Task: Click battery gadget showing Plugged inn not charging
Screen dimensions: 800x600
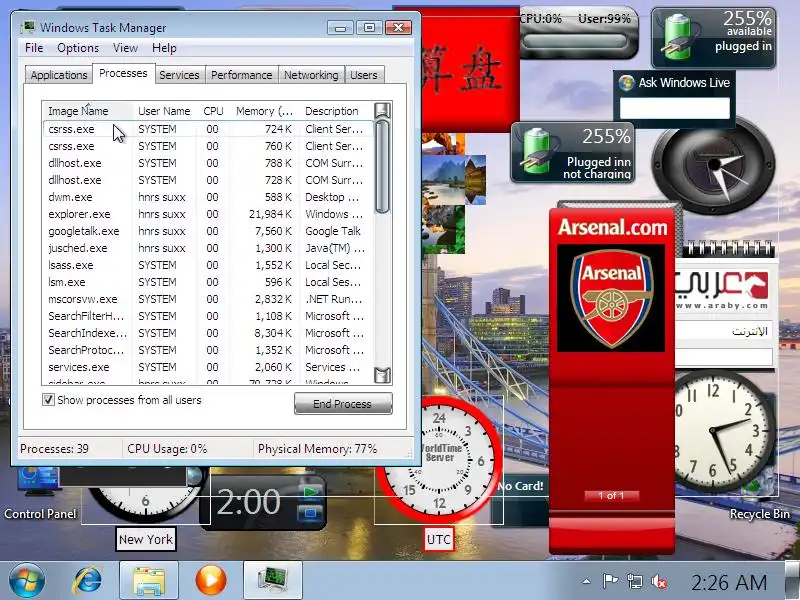Action: [x=572, y=152]
